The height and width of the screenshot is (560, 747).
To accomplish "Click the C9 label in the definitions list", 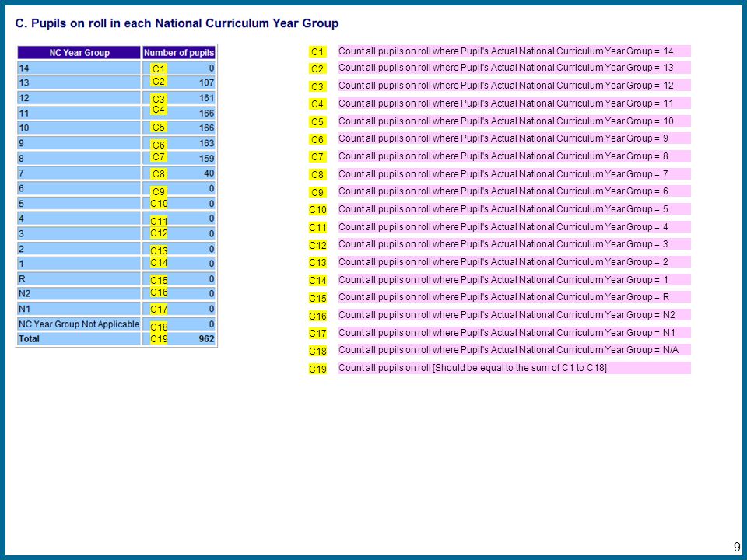I will coord(317,192).
